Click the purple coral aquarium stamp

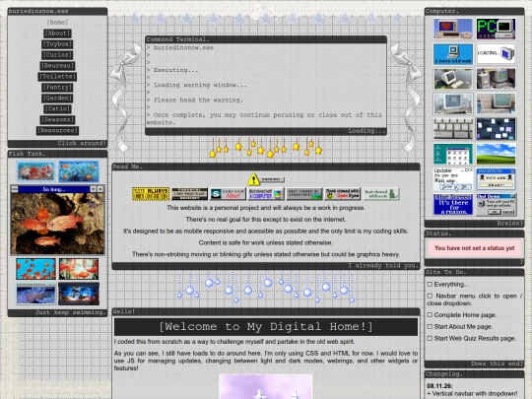(35, 294)
